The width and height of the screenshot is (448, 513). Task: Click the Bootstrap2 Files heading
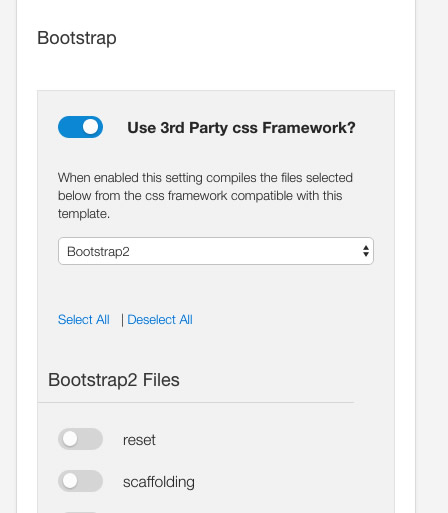114,380
